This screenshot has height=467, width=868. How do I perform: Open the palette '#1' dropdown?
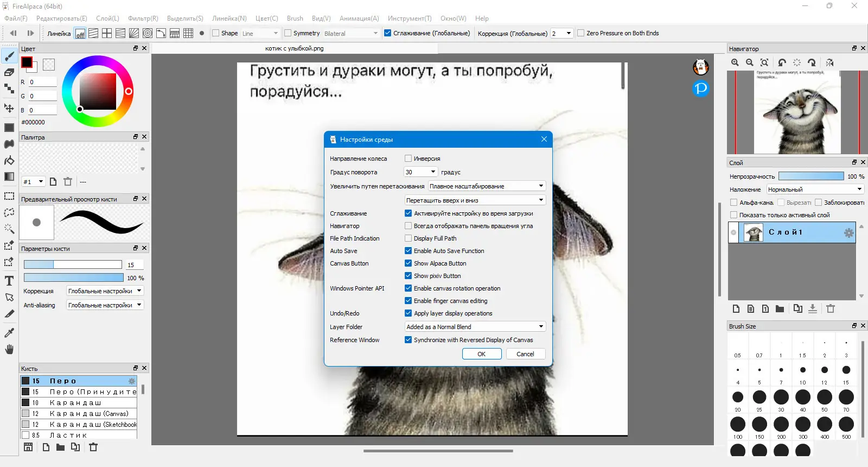tap(33, 182)
